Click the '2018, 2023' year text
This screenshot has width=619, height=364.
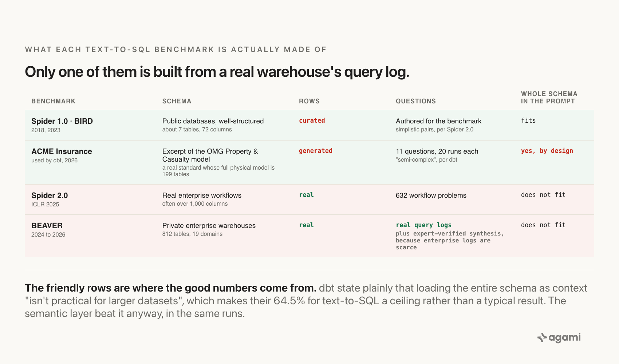[46, 130]
